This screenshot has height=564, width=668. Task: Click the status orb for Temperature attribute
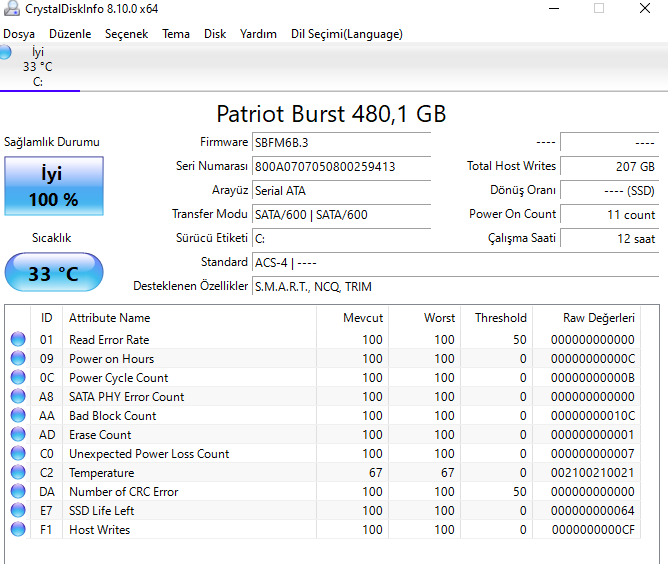[x=18, y=473]
